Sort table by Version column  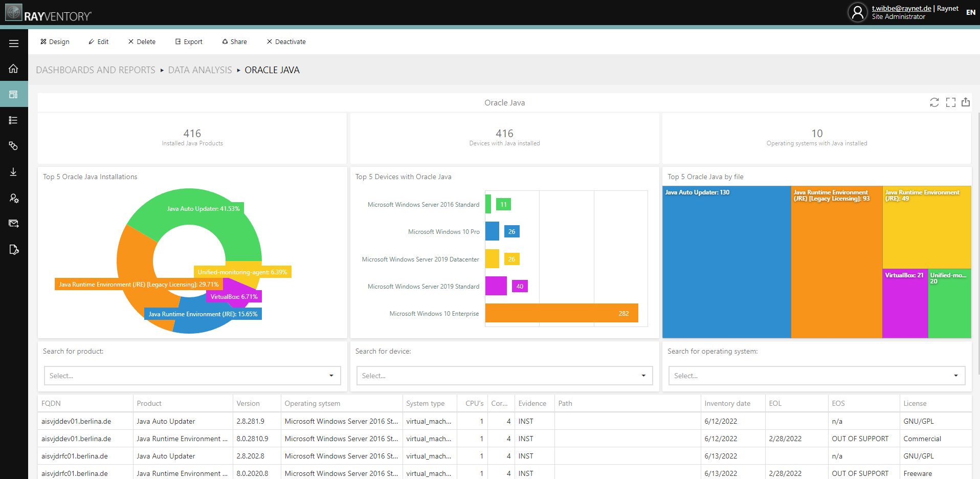(257, 403)
